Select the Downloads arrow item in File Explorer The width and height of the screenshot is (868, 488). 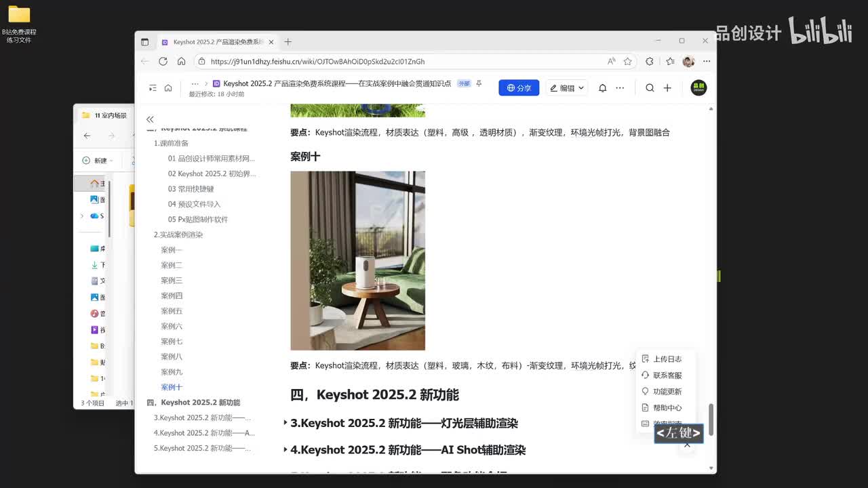pos(98,265)
